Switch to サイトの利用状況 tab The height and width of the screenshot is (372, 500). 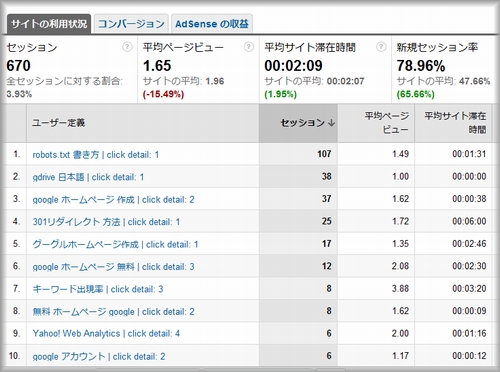click(49, 24)
